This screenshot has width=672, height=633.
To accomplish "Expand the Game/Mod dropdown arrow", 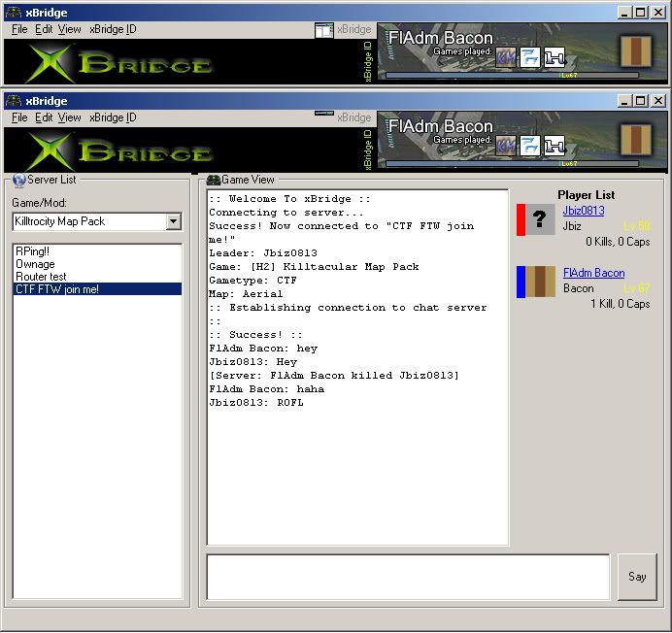I will click(x=174, y=221).
